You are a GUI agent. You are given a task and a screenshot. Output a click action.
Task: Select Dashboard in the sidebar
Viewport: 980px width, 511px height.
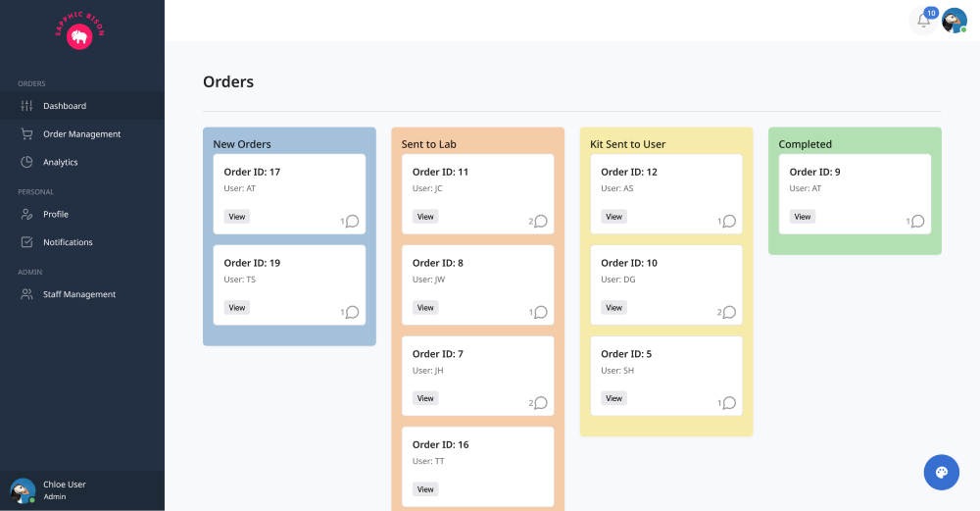pos(65,106)
